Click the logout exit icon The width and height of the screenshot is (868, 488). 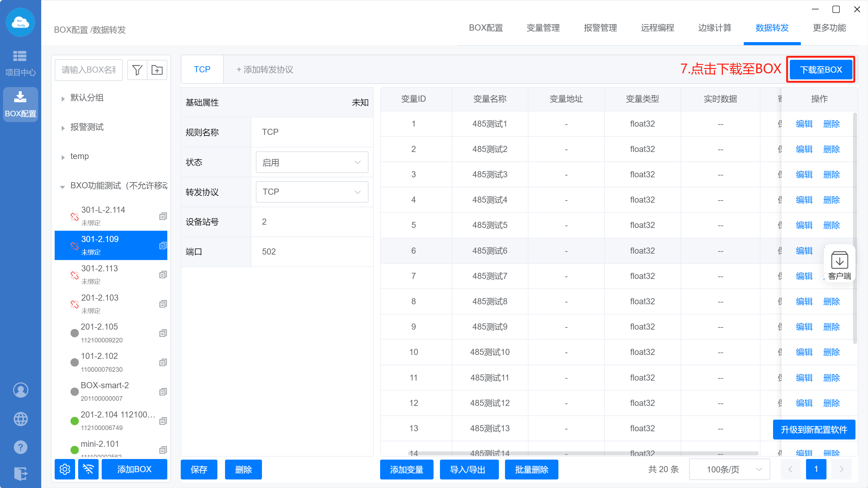[x=20, y=474]
